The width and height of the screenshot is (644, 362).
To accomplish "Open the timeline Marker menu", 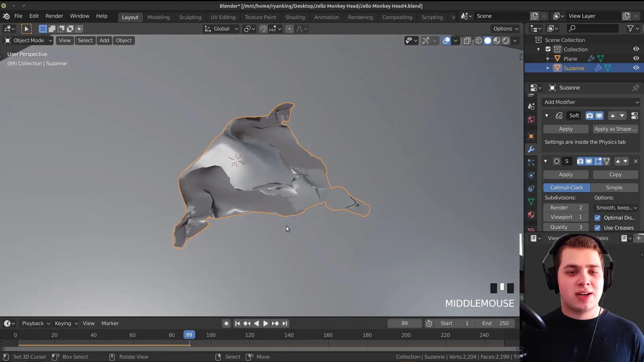I will click(x=110, y=323).
